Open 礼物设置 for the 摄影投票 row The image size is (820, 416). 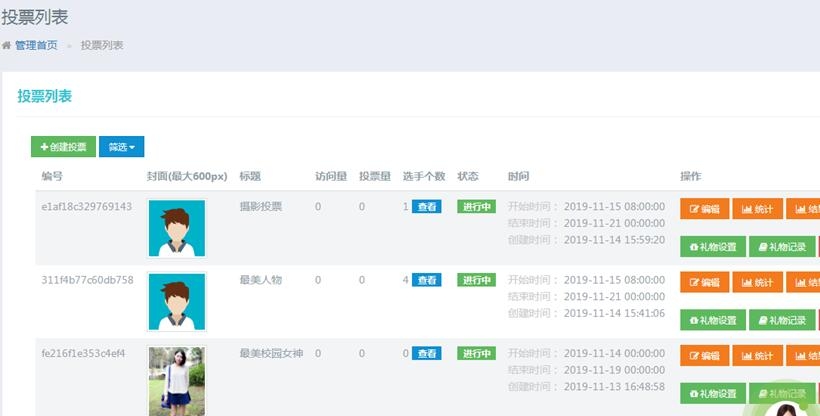pos(712,247)
